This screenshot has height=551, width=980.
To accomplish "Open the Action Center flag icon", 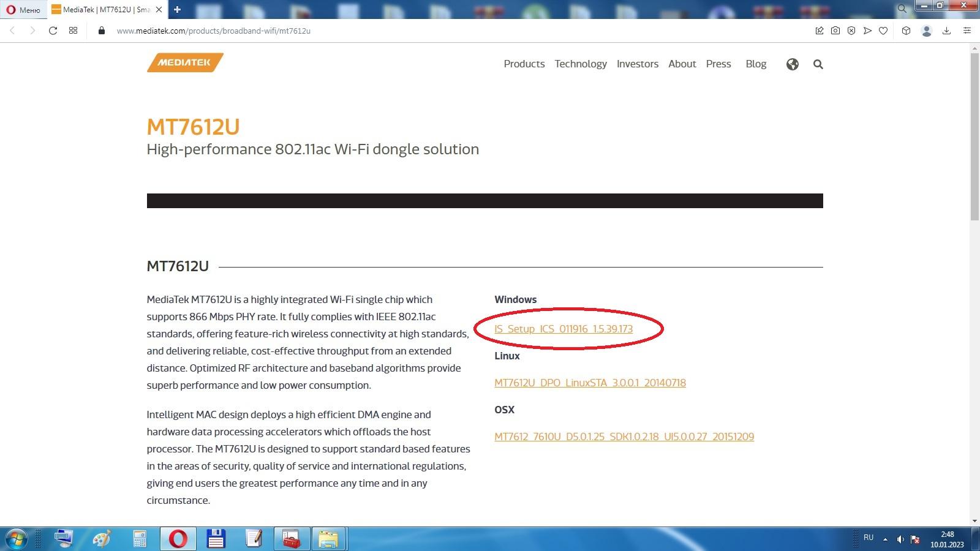I will point(916,539).
